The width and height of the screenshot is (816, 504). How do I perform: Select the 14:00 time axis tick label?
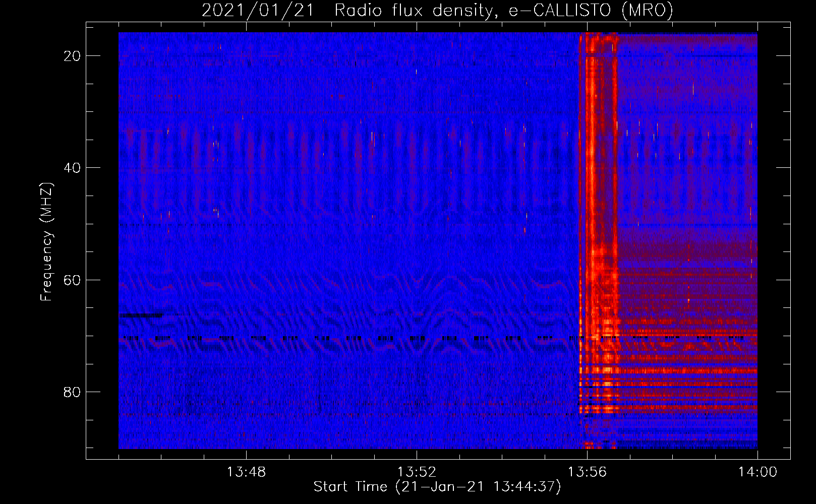[757, 472]
